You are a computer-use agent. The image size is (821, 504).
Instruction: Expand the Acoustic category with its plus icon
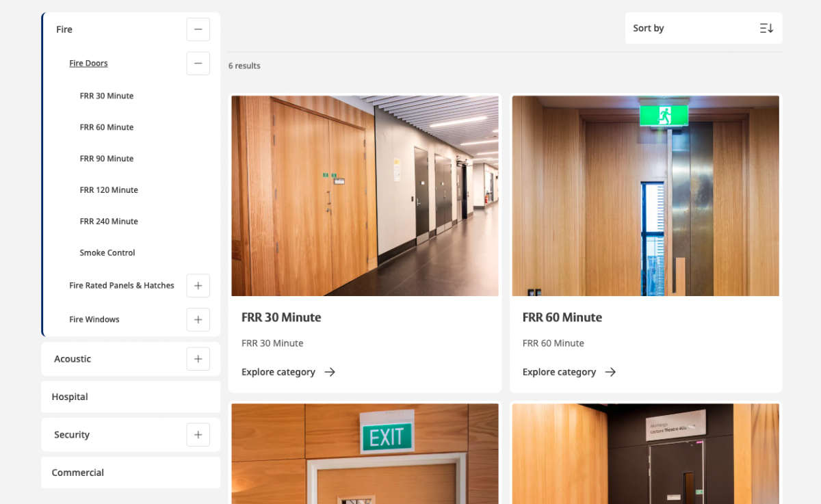pyautogui.click(x=198, y=358)
